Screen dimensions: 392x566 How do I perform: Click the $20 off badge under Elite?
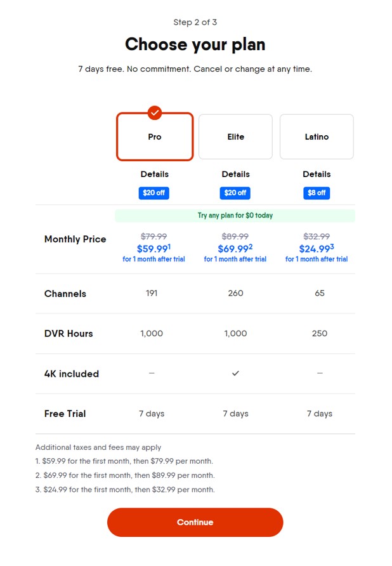(x=235, y=193)
